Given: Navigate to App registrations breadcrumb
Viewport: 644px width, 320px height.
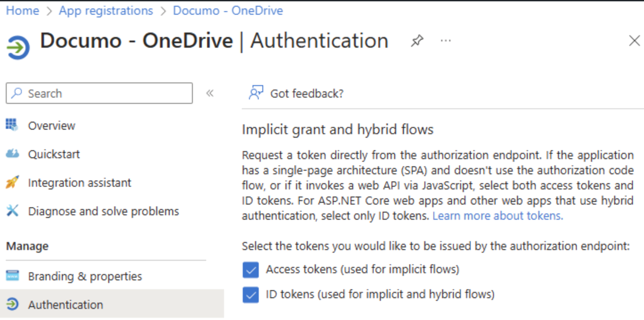Looking at the screenshot, I should [x=106, y=11].
